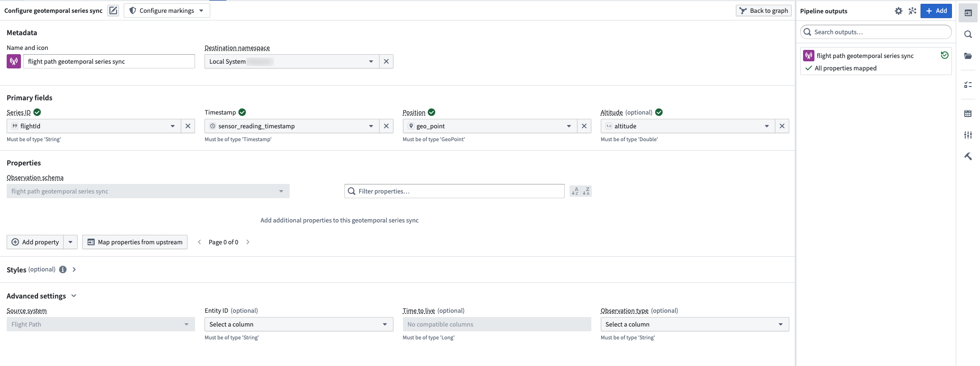Clear the Altitude column selection

pos(782,126)
